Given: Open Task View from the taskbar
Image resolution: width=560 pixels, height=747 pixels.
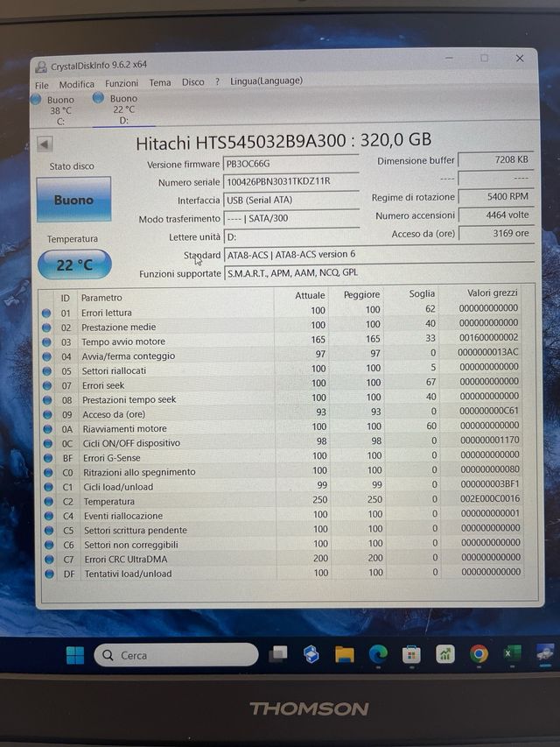Looking at the screenshot, I should pyautogui.click(x=278, y=654).
